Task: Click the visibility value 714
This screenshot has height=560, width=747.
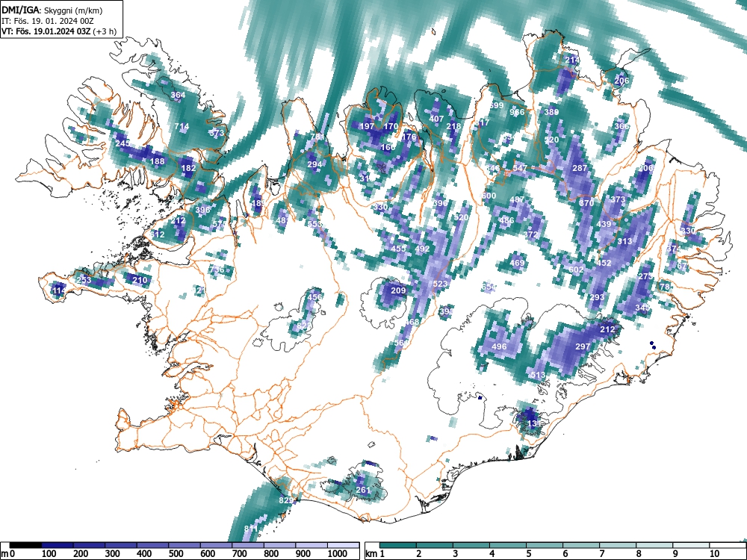Action: coord(182,127)
